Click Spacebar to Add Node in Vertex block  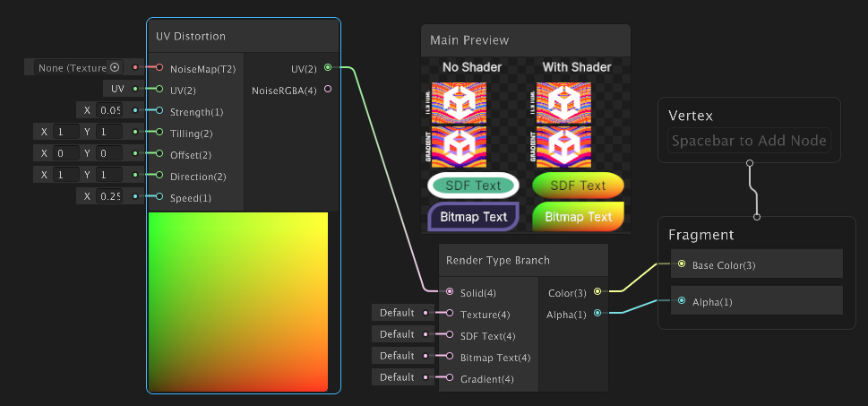pos(749,142)
